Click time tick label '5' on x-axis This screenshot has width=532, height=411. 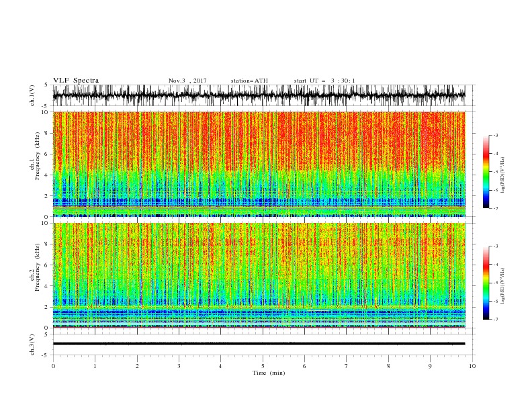263,366
